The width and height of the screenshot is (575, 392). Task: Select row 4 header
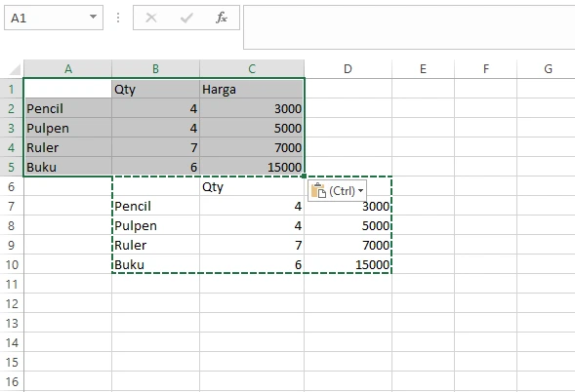12,147
